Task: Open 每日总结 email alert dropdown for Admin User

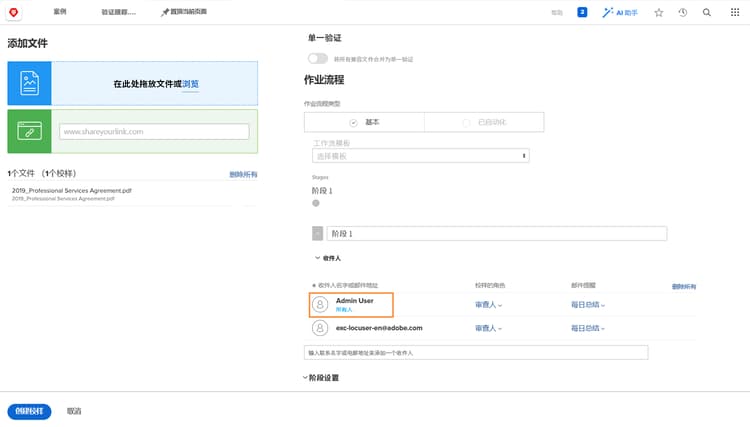Action: (x=588, y=305)
